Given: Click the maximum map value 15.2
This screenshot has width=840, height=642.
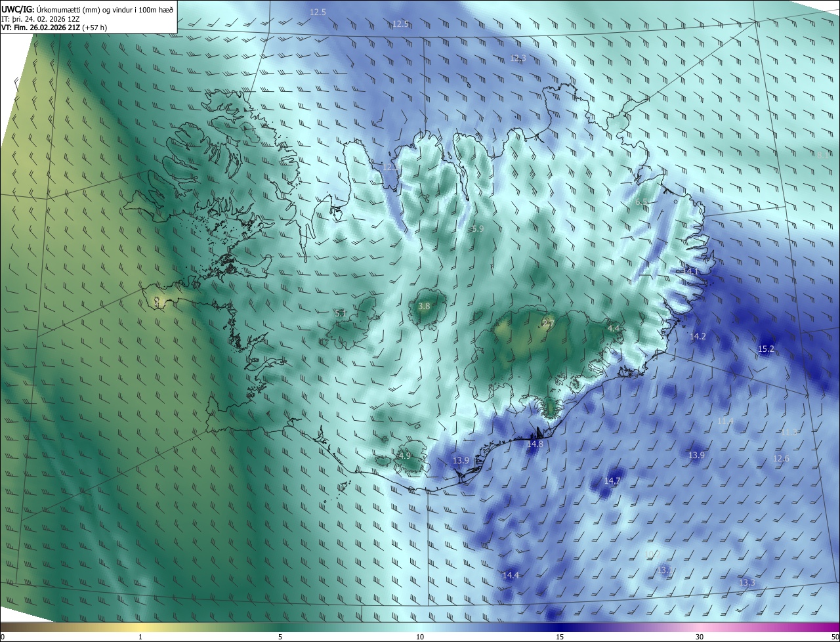Looking at the screenshot, I should [x=766, y=349].
